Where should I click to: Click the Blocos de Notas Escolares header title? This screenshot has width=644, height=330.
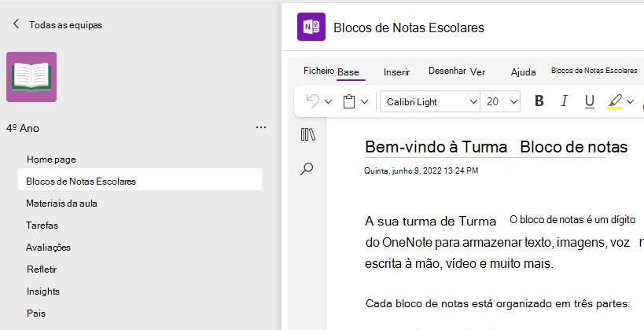(x=409, y=27)
